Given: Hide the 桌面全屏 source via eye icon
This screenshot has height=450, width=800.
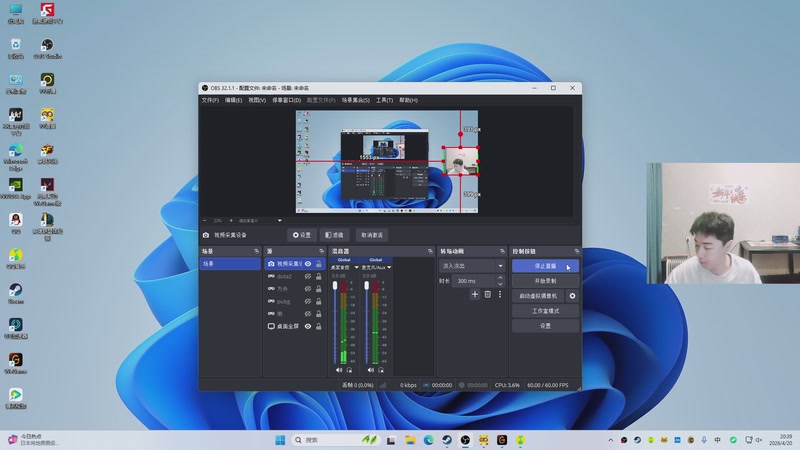Looking at the screenshot, I should pyautogui.click(x=308, y=326).
